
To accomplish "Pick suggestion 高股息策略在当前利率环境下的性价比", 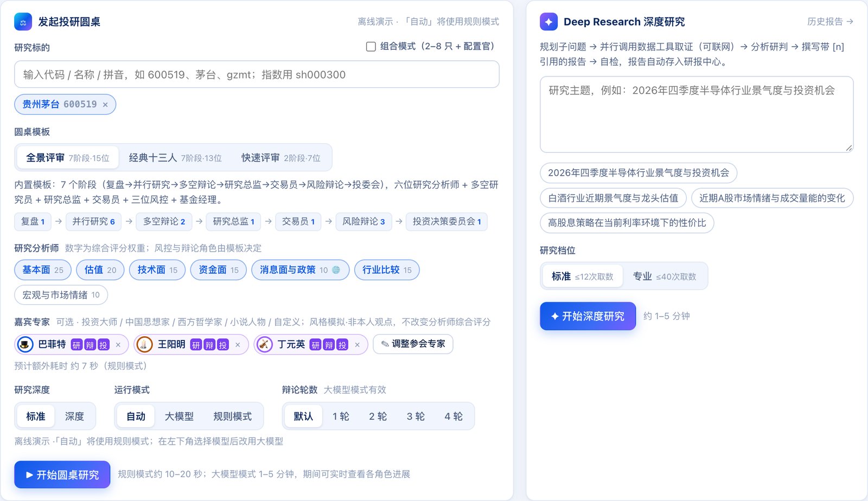I will click(627, 223).
